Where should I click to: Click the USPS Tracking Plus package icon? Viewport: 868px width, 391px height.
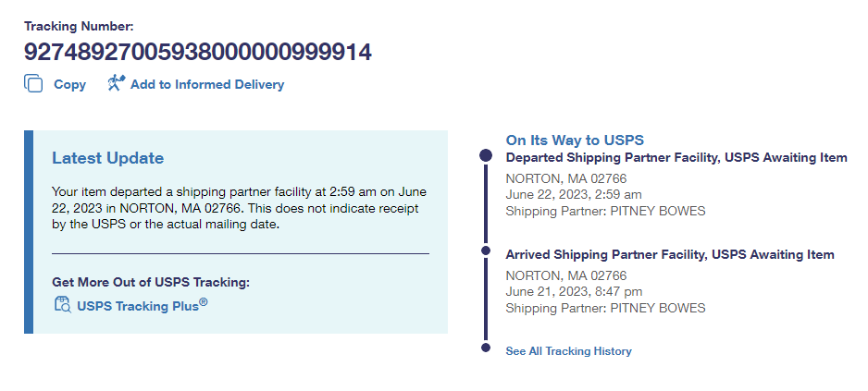(x=63, y=305)
